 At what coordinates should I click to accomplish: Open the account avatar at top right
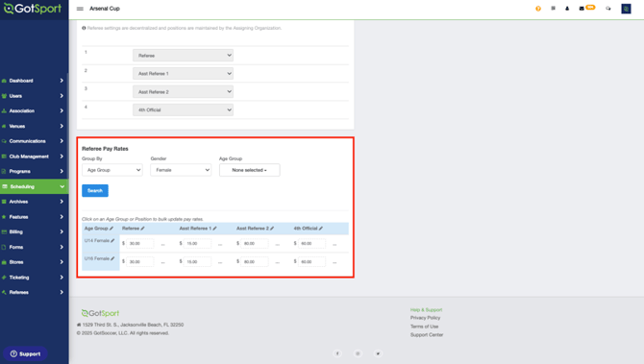(x=626, y=9)
